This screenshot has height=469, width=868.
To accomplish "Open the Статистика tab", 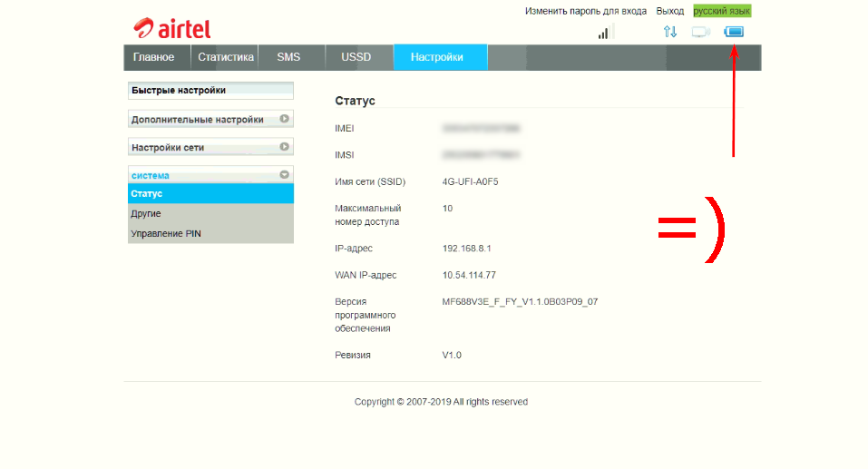I will click(x=225, y=57).
